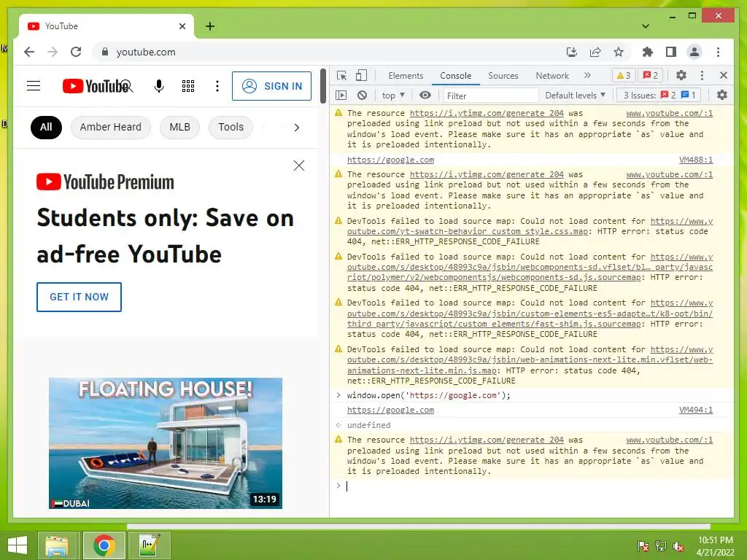Open the Floating House video thumbnail

[166, 443]
